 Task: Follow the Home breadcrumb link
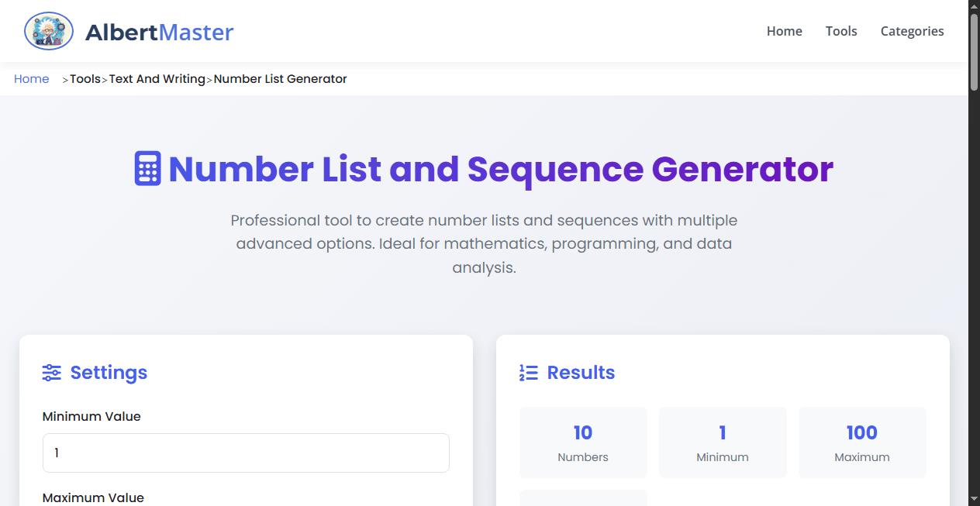31,78
